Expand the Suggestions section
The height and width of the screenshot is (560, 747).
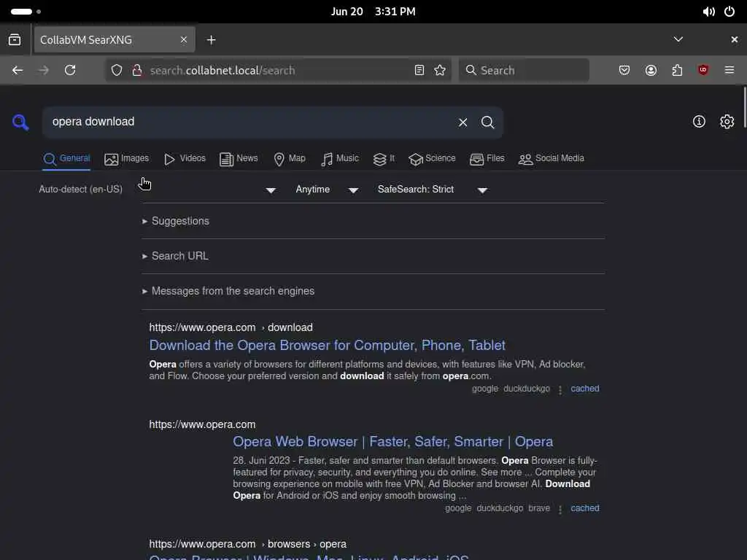pos(176,221)
